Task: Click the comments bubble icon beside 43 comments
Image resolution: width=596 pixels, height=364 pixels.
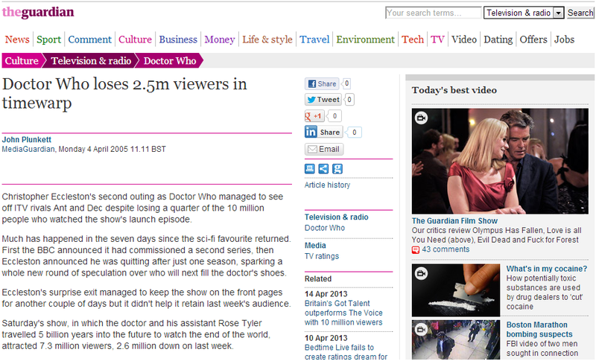Action: [x=416, y=249]
